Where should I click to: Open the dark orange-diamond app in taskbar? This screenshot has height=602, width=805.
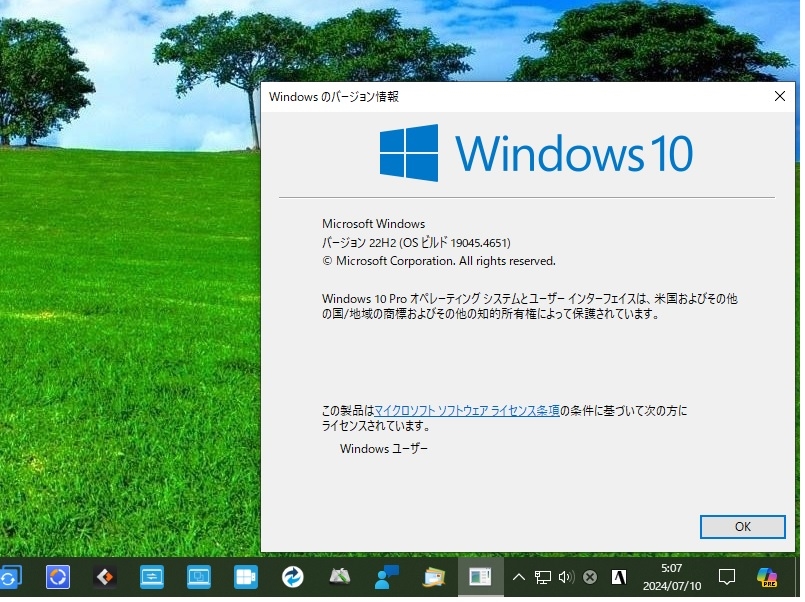pos(105,577)
